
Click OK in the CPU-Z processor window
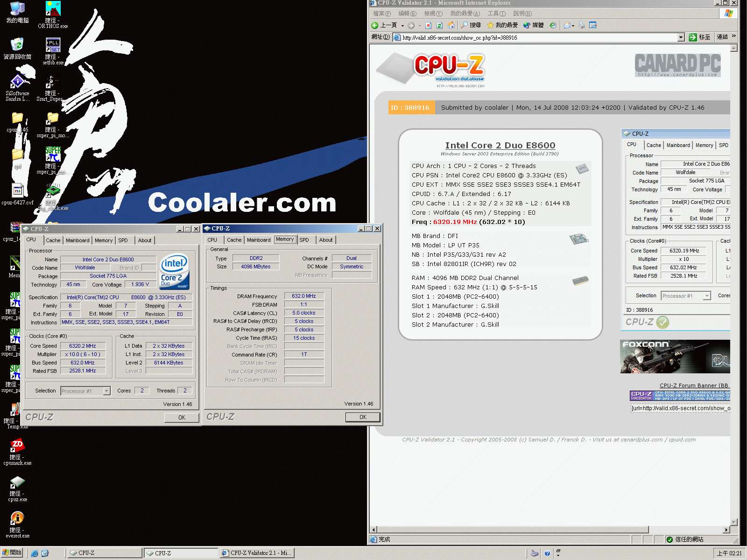182,418
